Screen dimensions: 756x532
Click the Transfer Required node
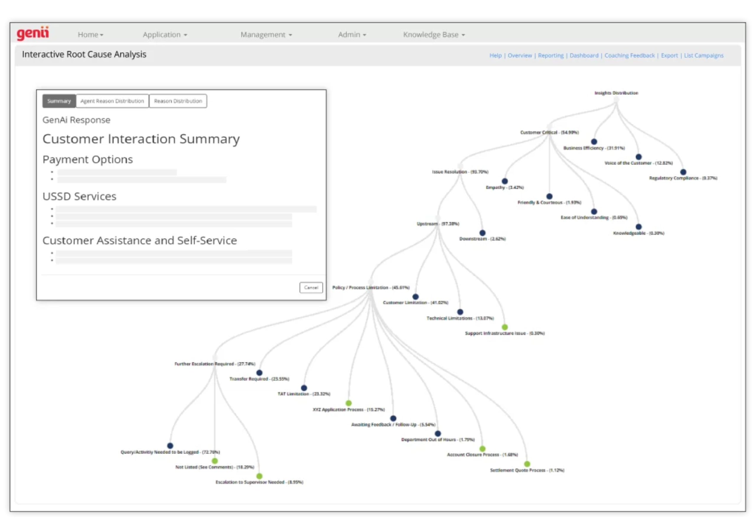coord(259,372)
